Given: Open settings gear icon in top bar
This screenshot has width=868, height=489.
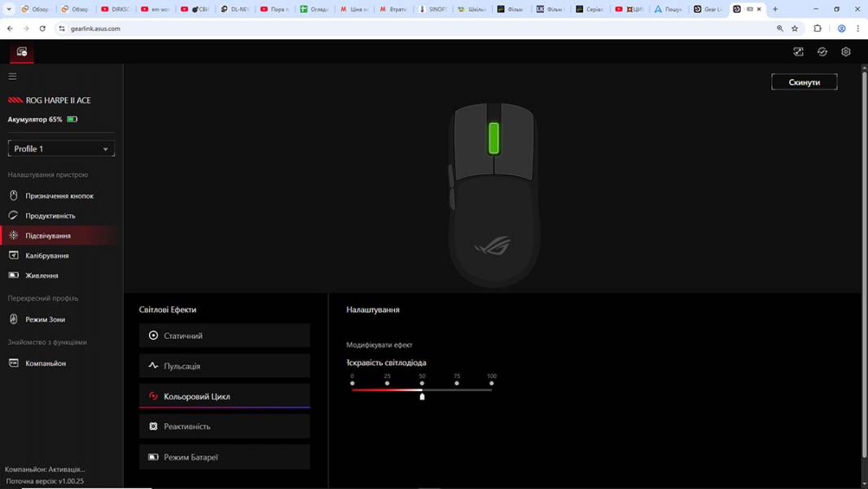Looking at the screenshot, I should [x=846, y=51].
